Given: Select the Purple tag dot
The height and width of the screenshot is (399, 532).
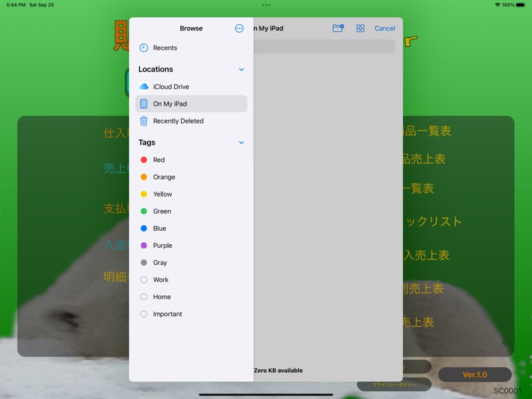Looking at the screenshot, I should click(x=144, y=246).
